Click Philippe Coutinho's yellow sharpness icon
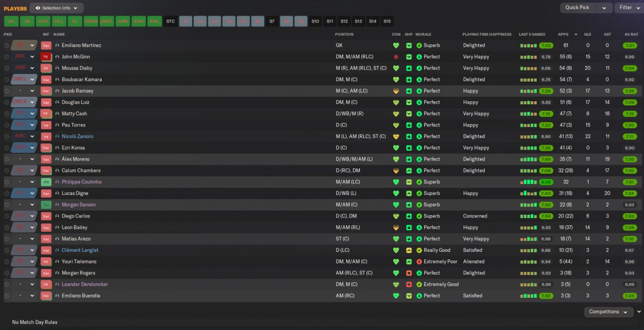The height and width of the screenshot is (330, 644). coord(409,182)
